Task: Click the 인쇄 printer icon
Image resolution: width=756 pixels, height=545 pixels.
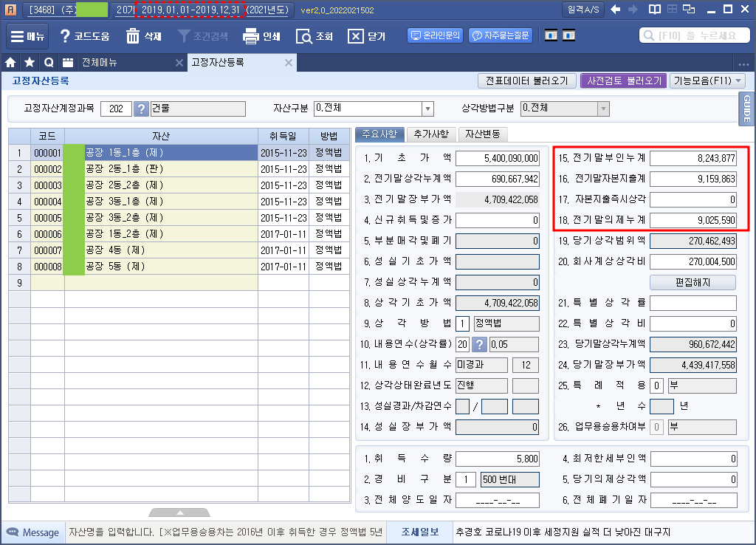Action: click(251, 36)
